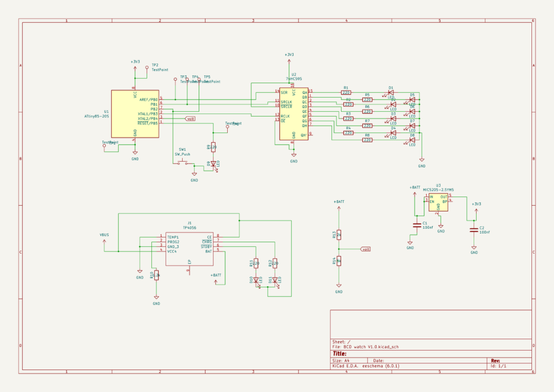Select resistor R11 above LED D10
Image resolution: width=554 pixels, height=392 pixels.
click(x=256, y=263)
